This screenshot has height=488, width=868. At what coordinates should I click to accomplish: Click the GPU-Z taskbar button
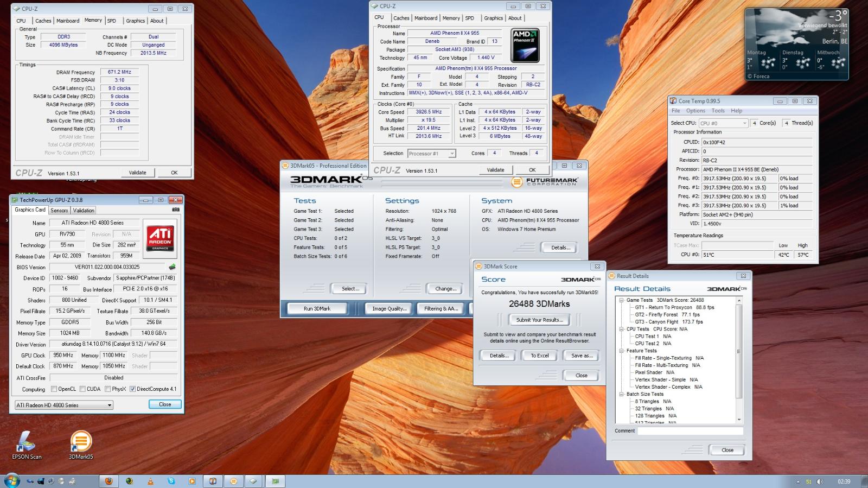pyautogui.click(x=276, y=481)
